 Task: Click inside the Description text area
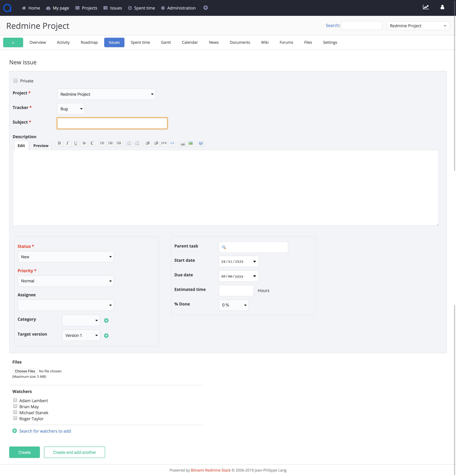(x=225, y=188)
